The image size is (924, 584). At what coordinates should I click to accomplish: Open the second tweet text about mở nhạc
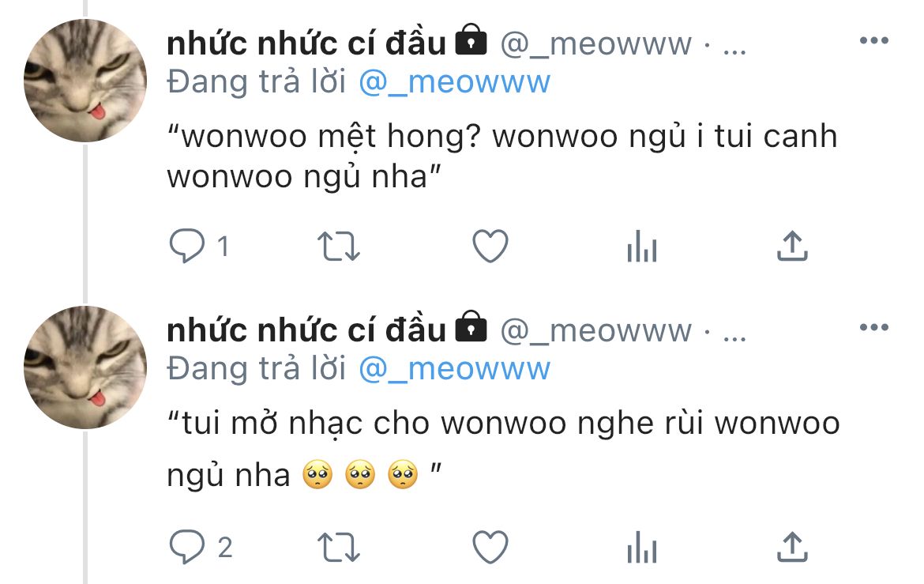503,448
